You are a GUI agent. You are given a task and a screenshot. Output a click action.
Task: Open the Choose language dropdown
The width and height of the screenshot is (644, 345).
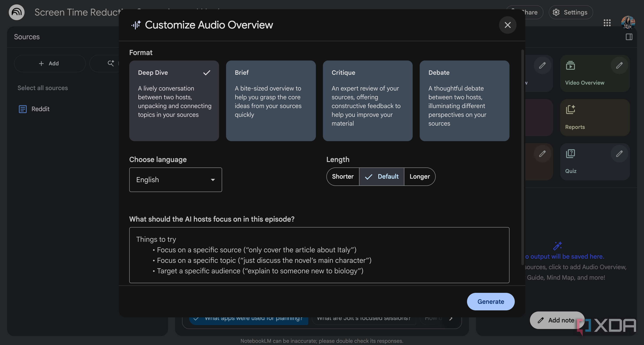coord(175,180)
